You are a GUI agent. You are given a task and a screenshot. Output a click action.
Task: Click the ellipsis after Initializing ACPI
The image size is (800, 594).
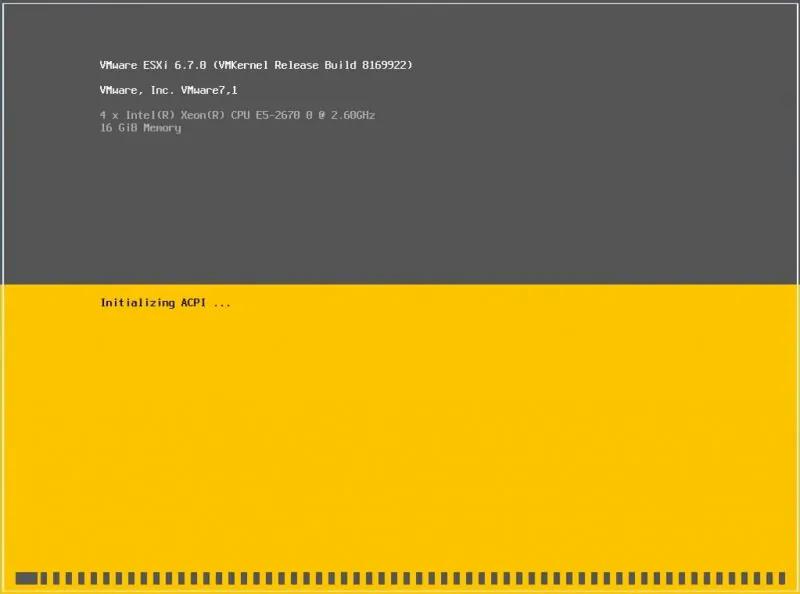(x=222, y=302)
